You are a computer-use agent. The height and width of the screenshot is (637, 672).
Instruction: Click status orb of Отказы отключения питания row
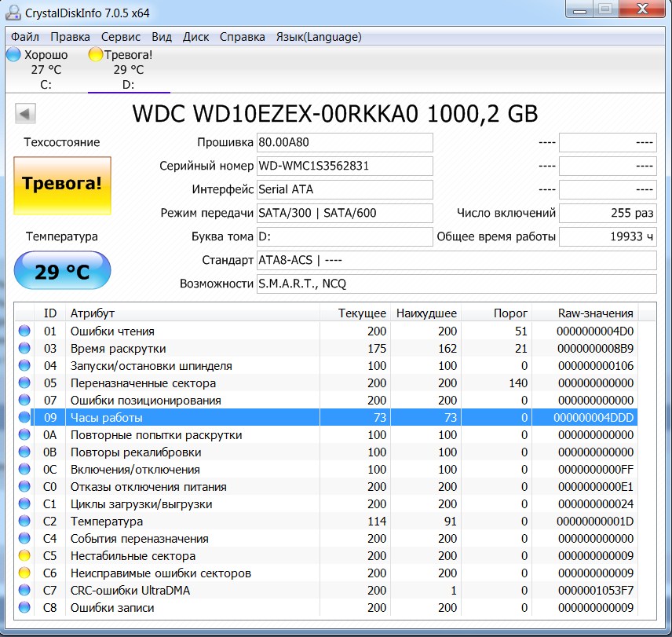[x=24, y=486]
